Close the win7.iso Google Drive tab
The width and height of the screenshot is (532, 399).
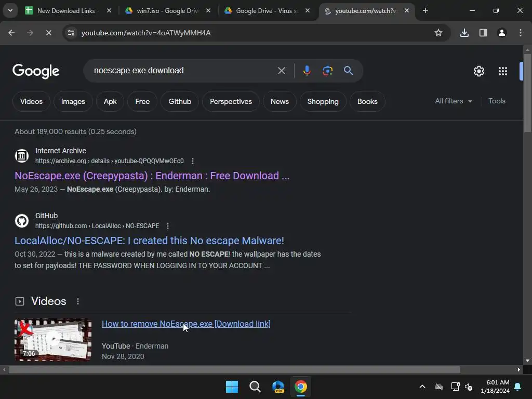point(208,10)
